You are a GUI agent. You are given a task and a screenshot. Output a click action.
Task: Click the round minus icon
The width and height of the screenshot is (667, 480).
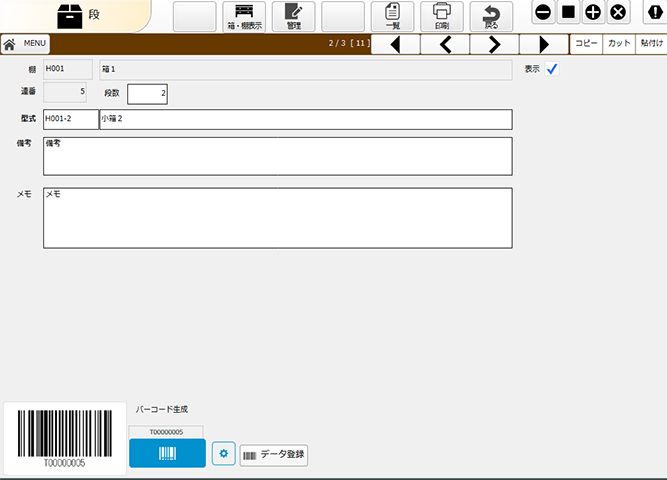(543, 13)
